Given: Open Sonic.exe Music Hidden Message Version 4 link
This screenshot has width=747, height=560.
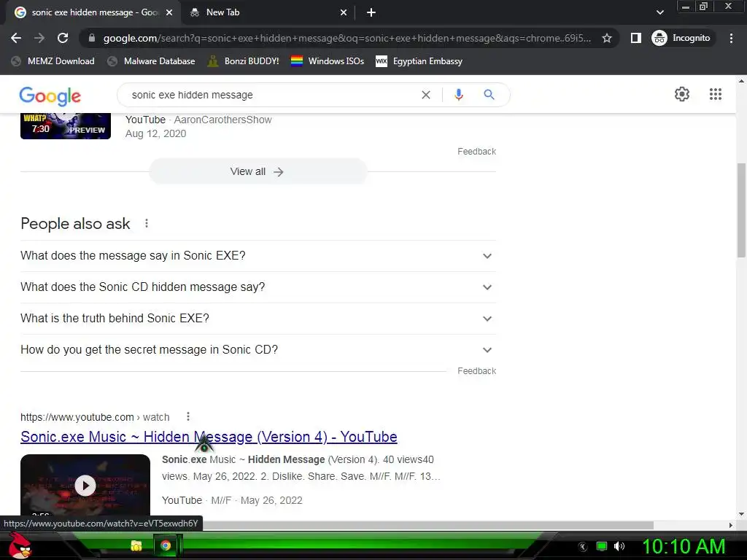Looking at the screenshot, I should coord(209,437).
